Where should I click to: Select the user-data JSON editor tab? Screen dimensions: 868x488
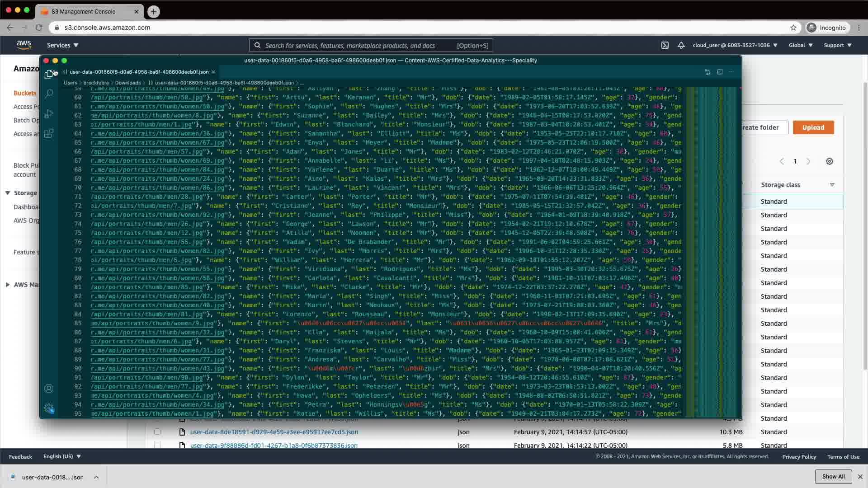click(138, 72)
